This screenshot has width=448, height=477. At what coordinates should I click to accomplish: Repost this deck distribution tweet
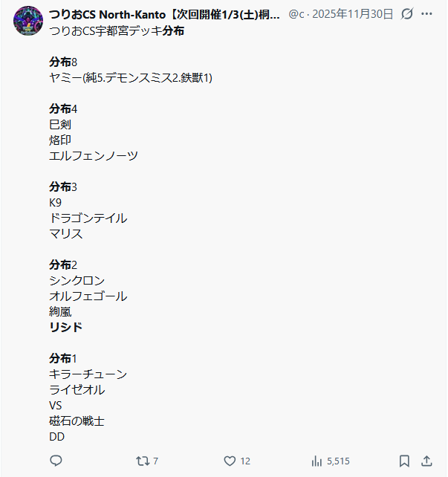point(141,461)
